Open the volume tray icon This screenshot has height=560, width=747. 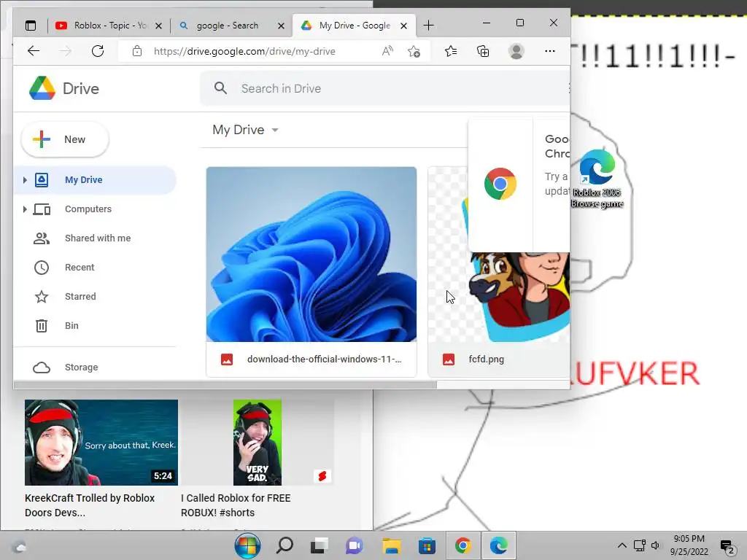click(x=656, y=545)
